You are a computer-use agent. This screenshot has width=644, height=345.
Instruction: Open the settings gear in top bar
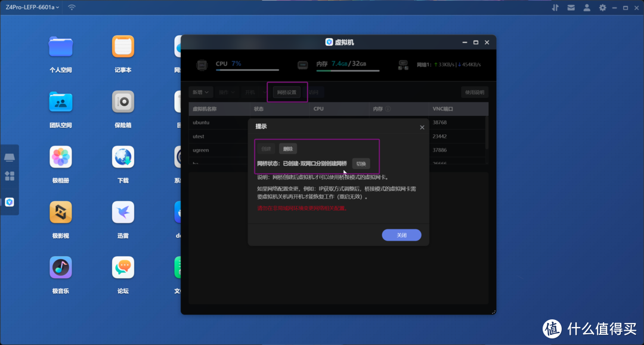(x=602, y=8)
